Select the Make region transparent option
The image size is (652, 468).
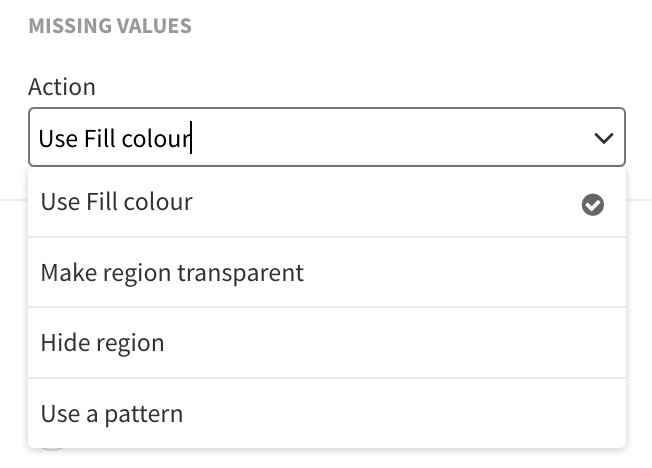point(327,272)
